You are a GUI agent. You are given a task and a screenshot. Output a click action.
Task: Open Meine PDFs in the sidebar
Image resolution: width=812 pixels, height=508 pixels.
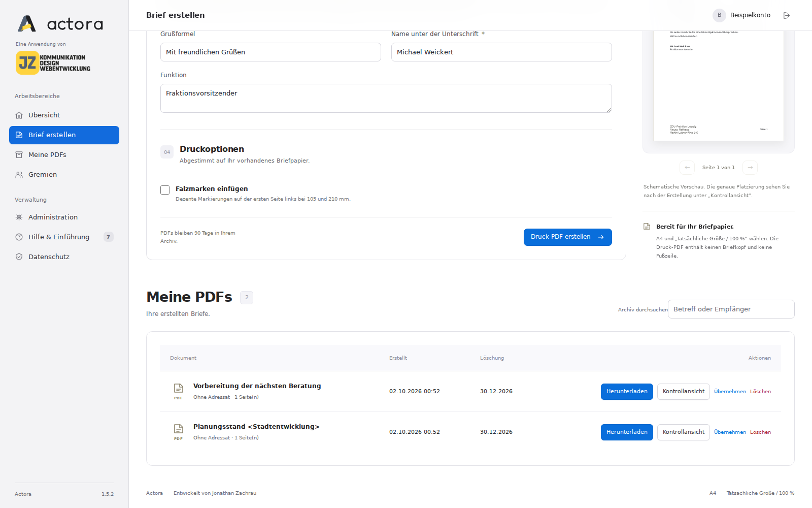[x=64, y=155]
